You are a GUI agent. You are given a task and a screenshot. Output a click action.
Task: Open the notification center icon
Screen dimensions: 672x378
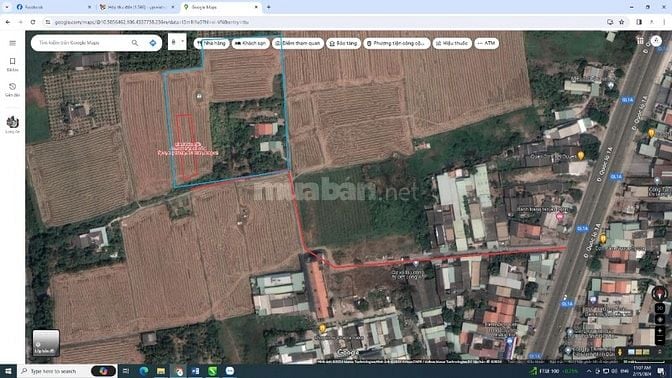tap(662, 371)
